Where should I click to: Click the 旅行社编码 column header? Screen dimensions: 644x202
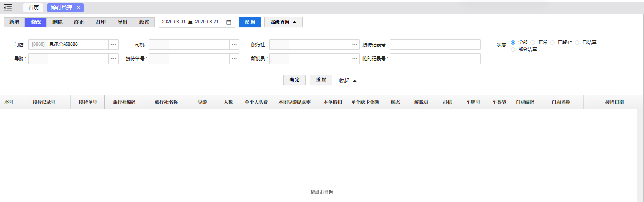click(x=124, y=102)
